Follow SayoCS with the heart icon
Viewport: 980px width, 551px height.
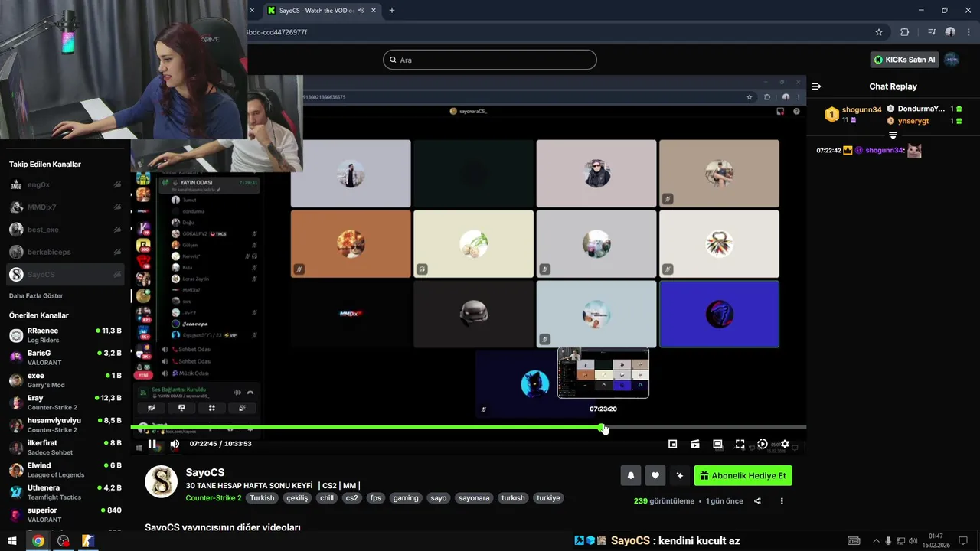pos(655,475)
